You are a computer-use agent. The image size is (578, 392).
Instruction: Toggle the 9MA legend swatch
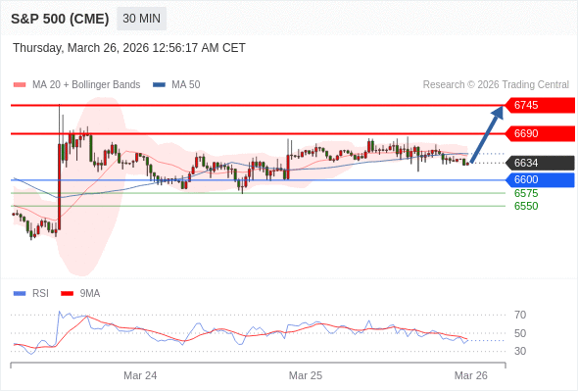pyautogui.click(x=67, y=294)
